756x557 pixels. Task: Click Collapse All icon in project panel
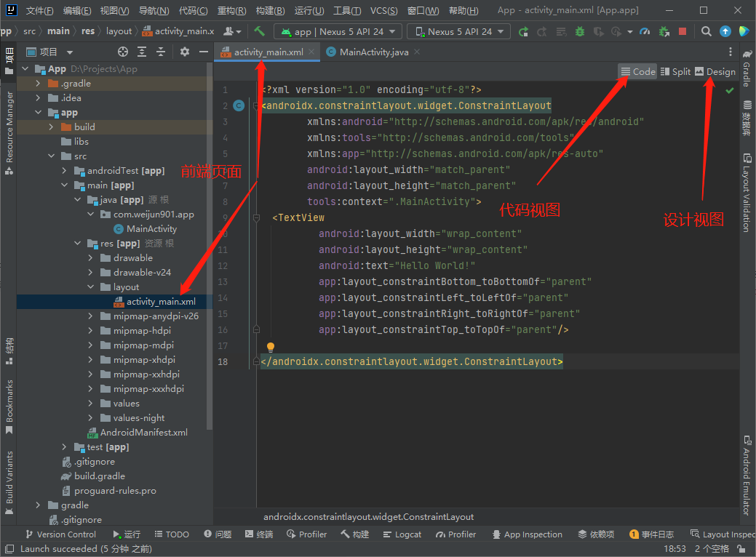161,52
